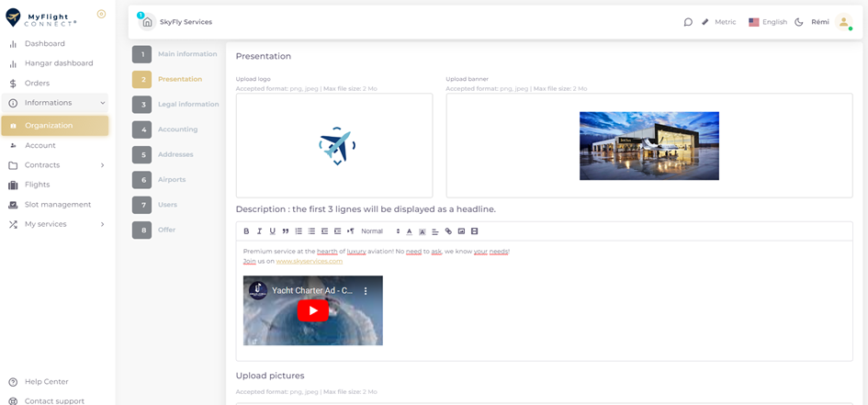Toggle dark mode with the moon icon
868x405 pixels.
[799, 22]
